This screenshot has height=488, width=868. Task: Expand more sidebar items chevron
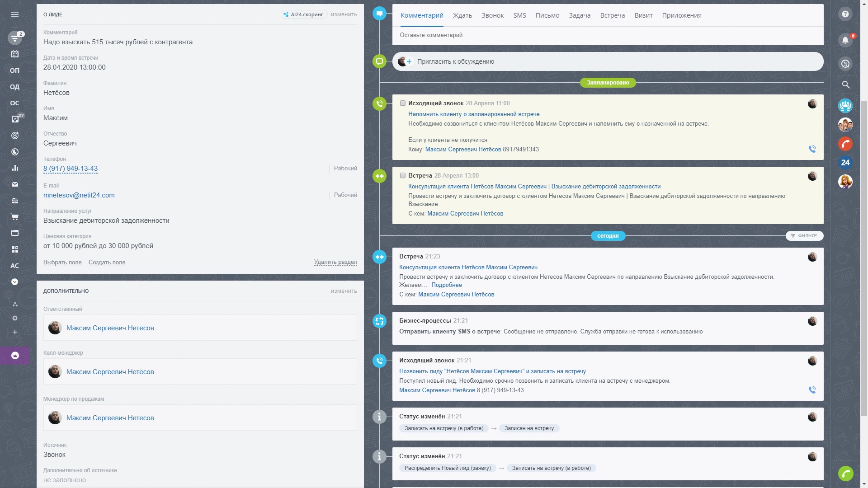[x=15, y=282]
